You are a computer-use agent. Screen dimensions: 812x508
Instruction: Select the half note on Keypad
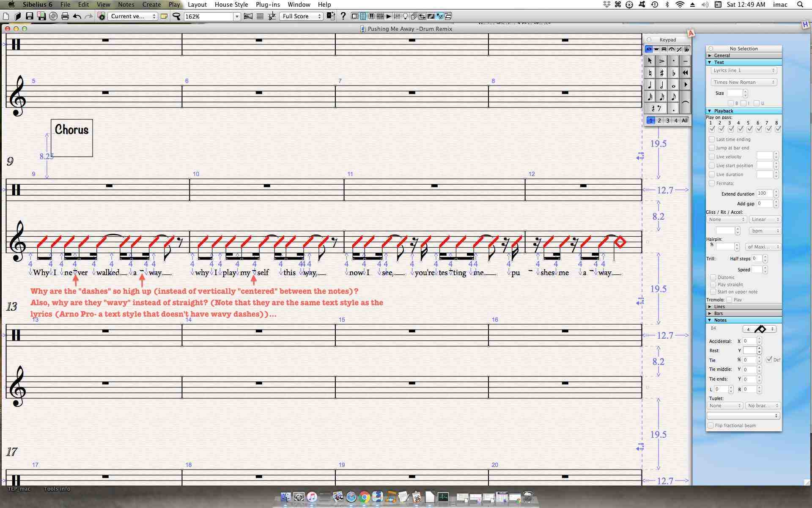pos(662,85)
